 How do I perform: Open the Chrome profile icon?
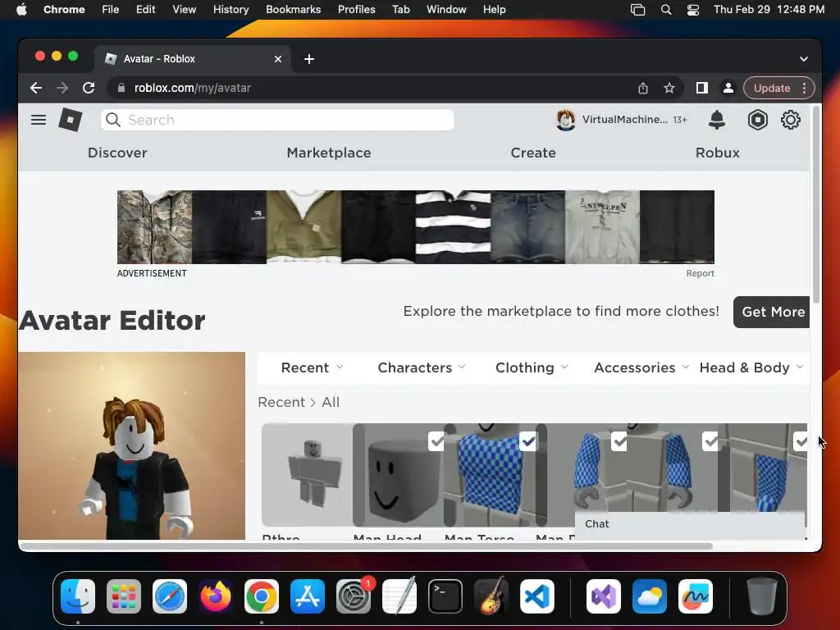(x=728, y=88)
